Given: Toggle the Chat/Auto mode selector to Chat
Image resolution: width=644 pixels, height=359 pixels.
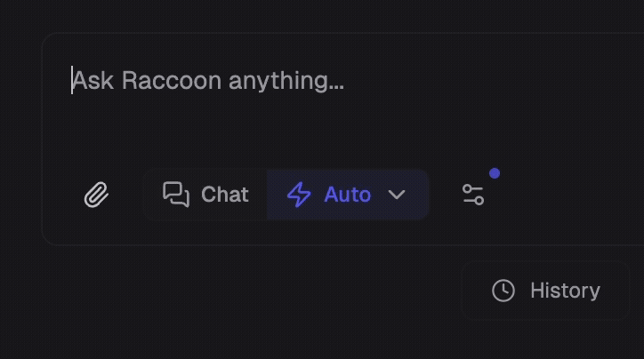Looking at the screenshot, I should point(205,195).
